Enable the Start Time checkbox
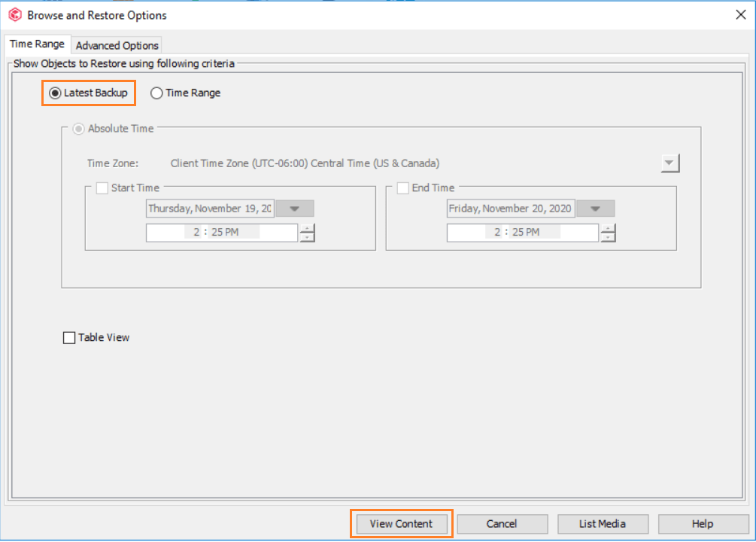Image resolution: width=756 pixels, height=542 pixels. point(102,188)
